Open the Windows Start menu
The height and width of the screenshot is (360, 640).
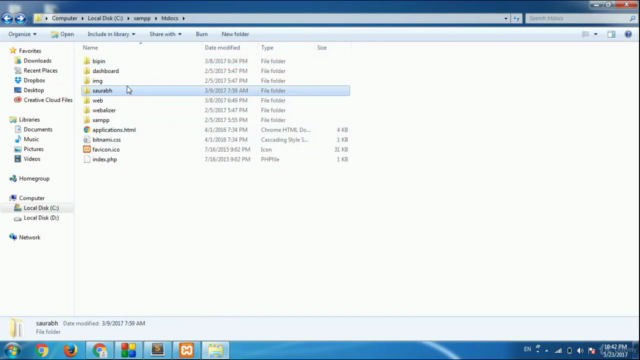point(12,350)
